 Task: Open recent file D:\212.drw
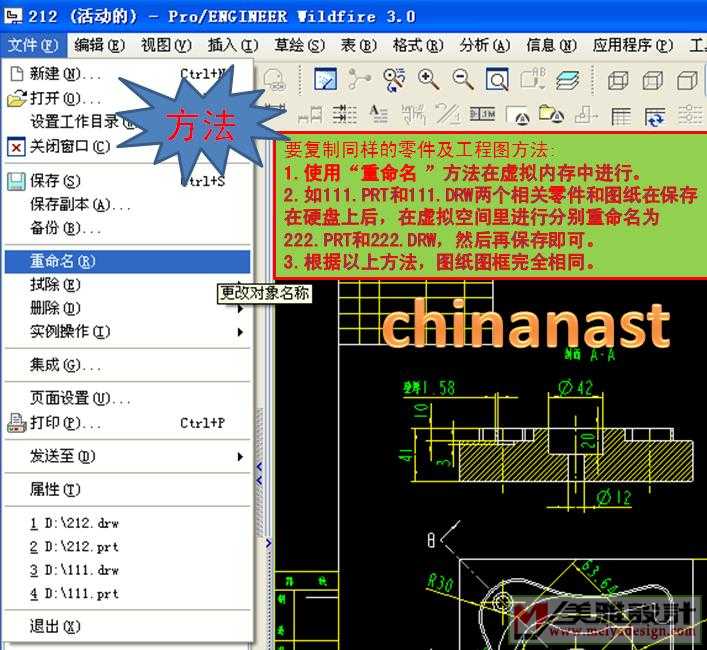point(127,523)
